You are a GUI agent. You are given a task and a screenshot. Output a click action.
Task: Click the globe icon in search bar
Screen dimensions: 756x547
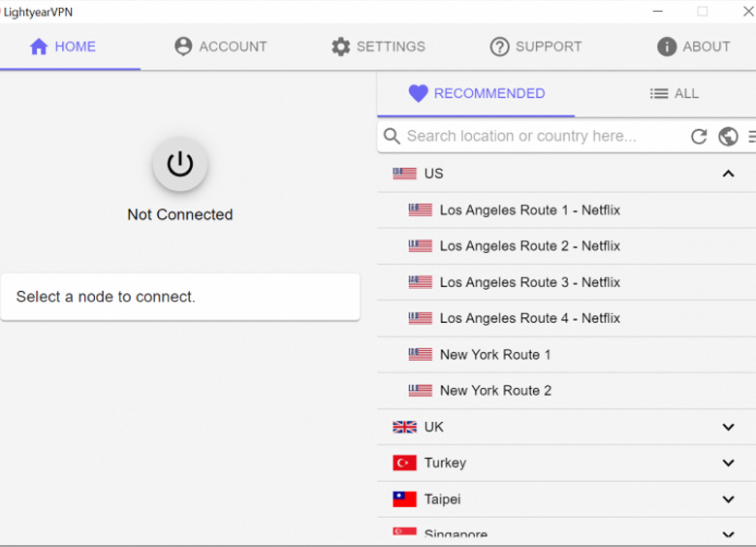[x=728, y=137]
